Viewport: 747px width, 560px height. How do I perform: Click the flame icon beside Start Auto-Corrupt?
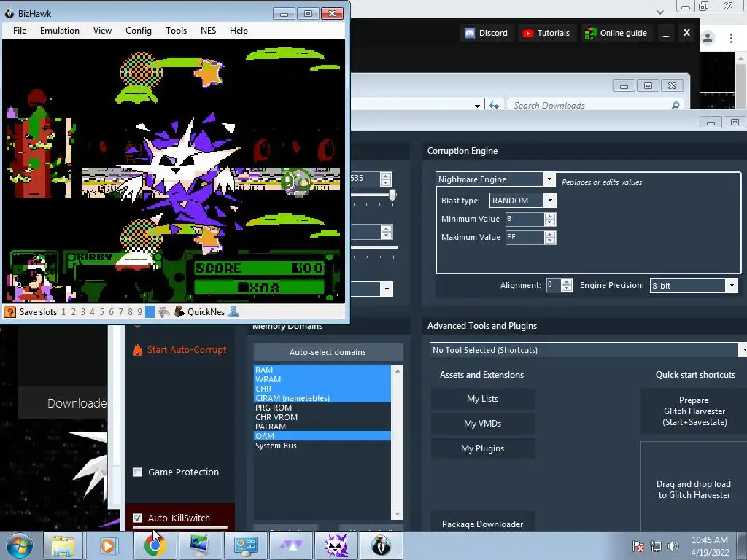138,350
